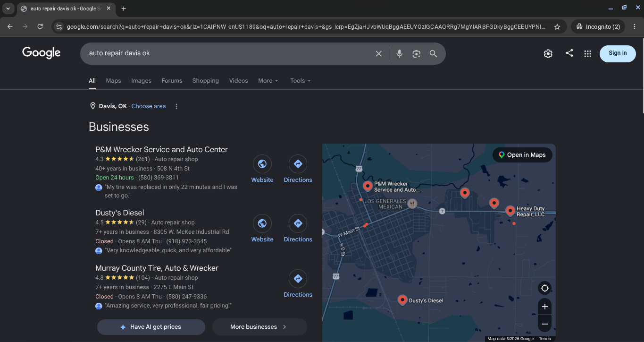This screenshot has height=342, width=644.
Task: Click address 8305 W. McKee Industrial Rd
Action: tap(191, 232)
